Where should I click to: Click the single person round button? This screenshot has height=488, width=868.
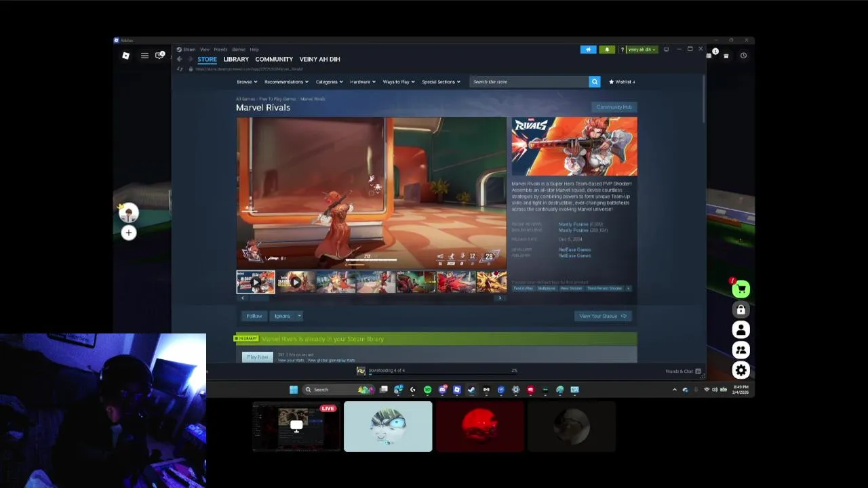(x=741, y=330)
